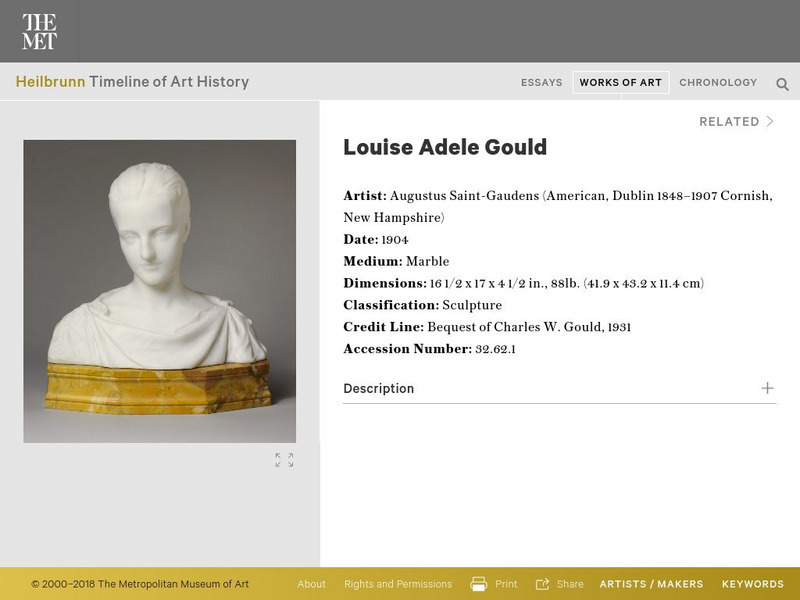This screenshot has height=600, width=800.
Task: Click accession number 32.62.1
Action: (x=495, y=349)
